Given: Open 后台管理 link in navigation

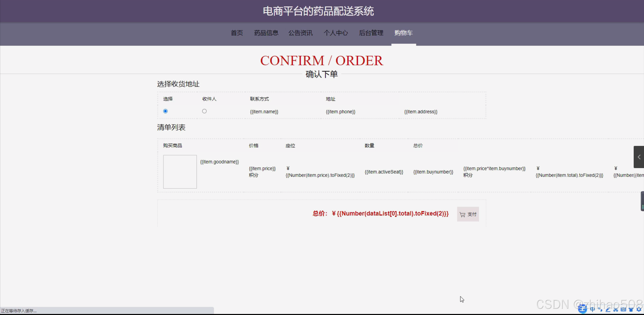Looking at the screenshot, I should coord(371,33).
